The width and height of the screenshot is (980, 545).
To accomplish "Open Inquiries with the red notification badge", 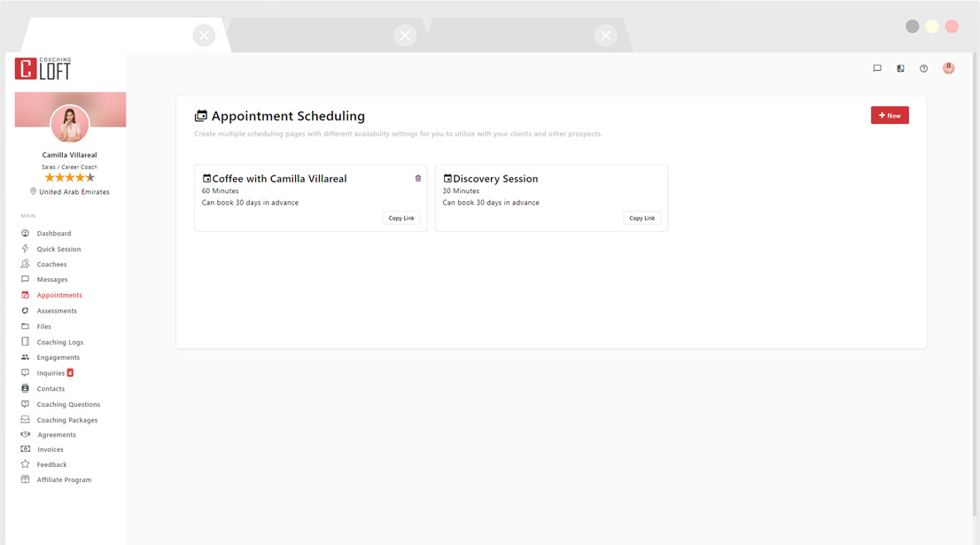I will point(50,372).
